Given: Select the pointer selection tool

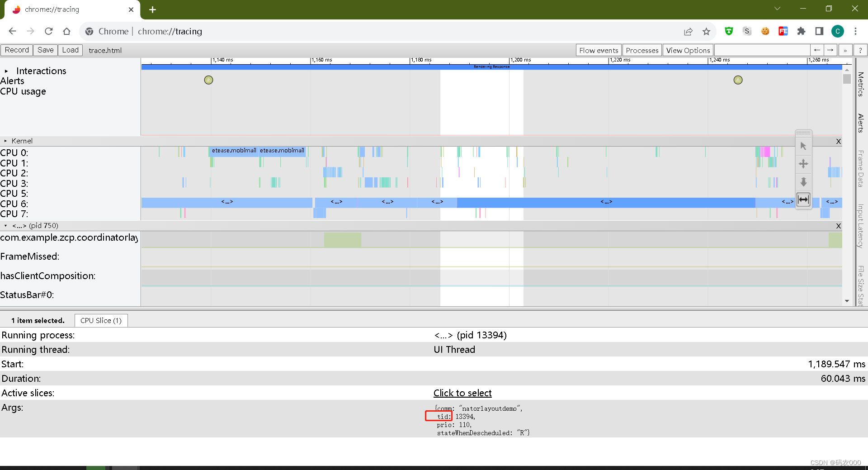Looking at the screenshot, I should [803, 146].
